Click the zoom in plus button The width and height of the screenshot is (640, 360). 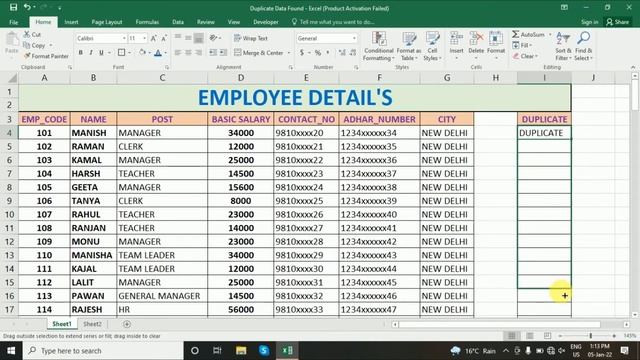[x=614, y=336]
